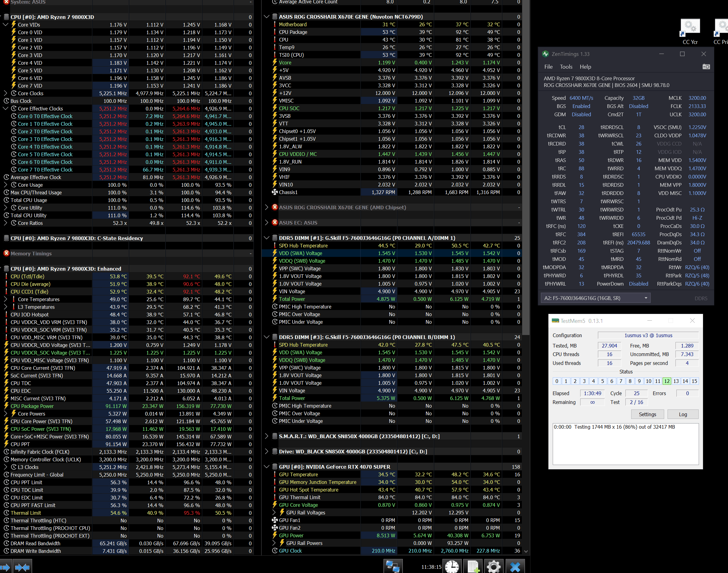Click the thermometer icon beside Motherboard temperature
Image resolution: width=728 pixels, height=573 pixels.
pos(275,24)
